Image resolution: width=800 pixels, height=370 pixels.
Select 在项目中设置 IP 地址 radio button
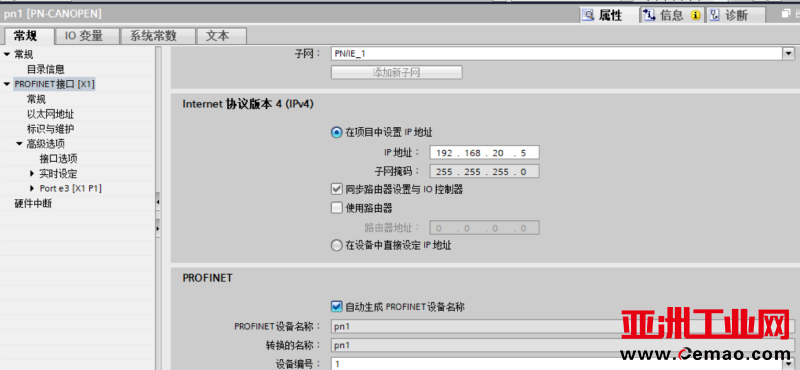click(x=336, y=133)
